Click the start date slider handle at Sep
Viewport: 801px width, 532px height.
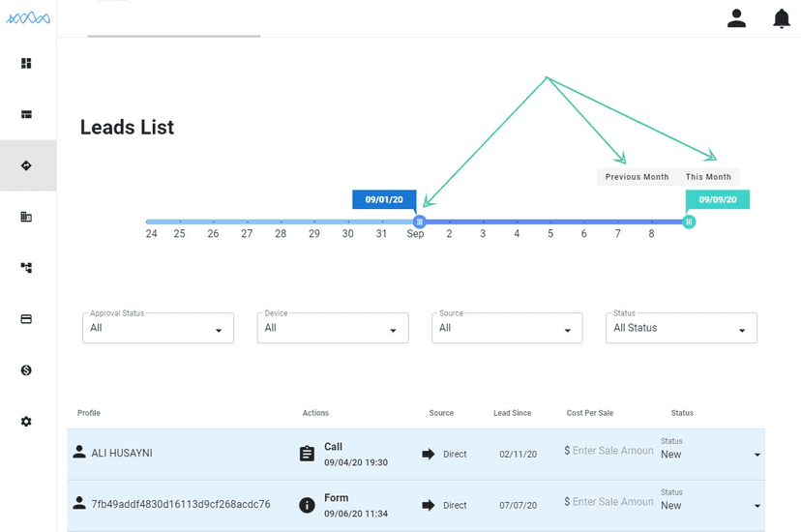[x=419, y=222]
